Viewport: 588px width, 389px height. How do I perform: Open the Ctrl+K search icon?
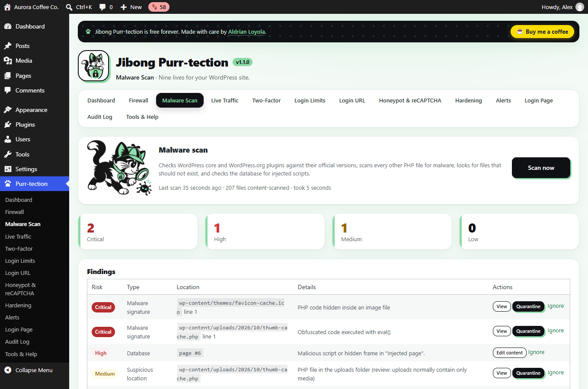click(69, 7)
